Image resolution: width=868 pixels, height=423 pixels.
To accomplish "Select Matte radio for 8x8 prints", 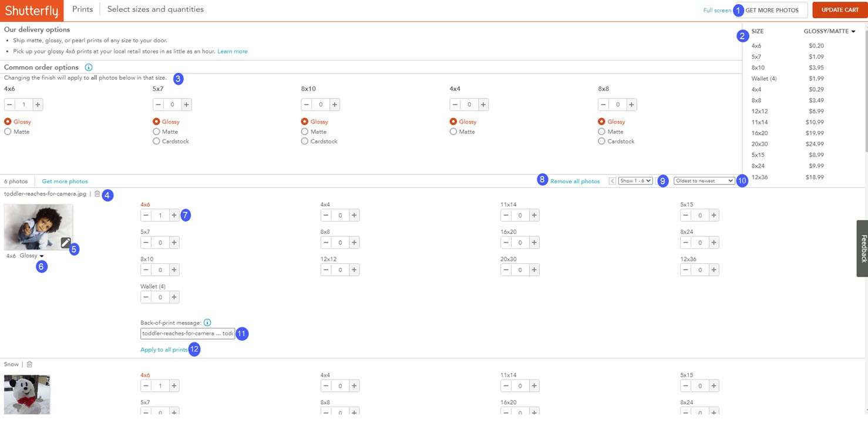I will click(x=602, y=132).
